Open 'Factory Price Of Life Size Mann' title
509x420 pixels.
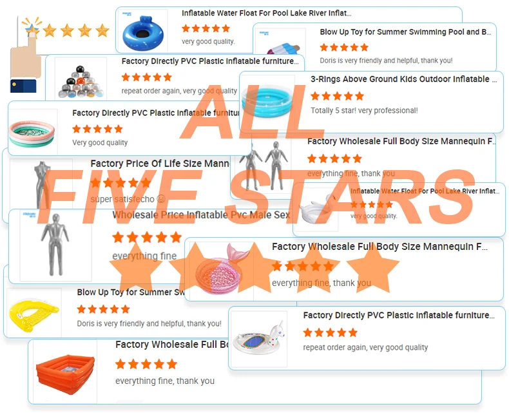[x=160, y=163]
